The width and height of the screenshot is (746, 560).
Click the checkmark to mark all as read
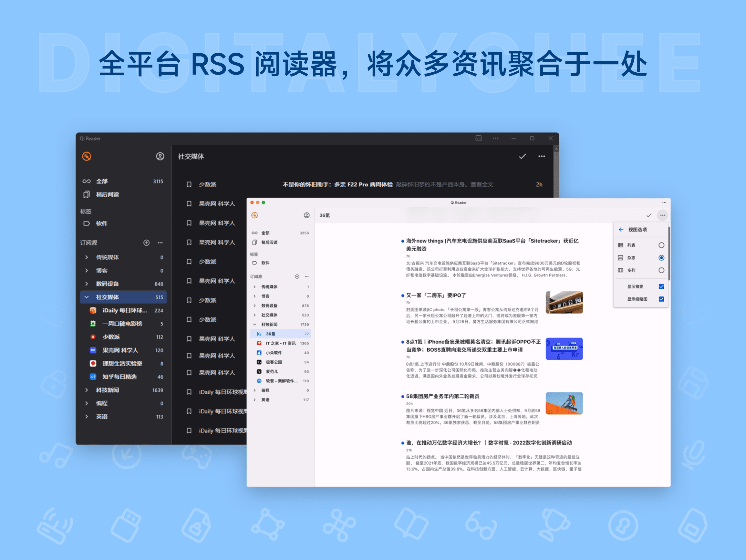pyautogui.click(x=648, y=215)
